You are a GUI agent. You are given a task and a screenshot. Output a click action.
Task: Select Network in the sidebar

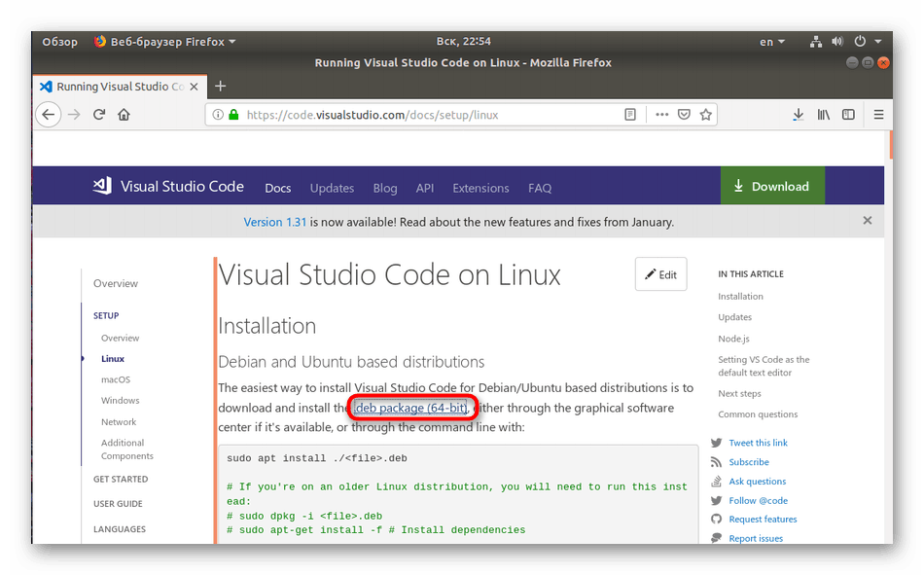click(119, 421)
